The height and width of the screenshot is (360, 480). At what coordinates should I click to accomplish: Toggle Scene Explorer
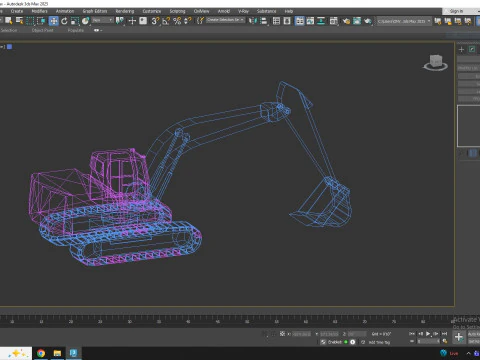coord(276,21)
